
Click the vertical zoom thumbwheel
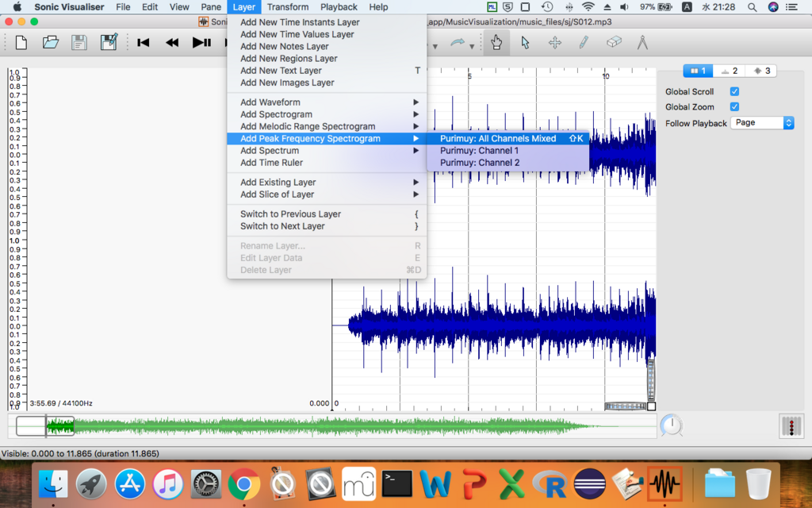pos(652,379)
